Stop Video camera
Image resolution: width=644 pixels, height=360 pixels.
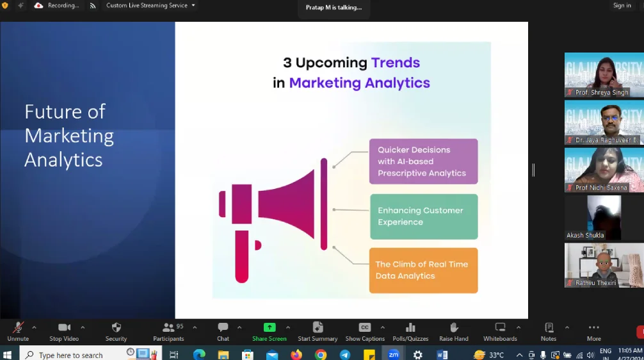[64, 331]
